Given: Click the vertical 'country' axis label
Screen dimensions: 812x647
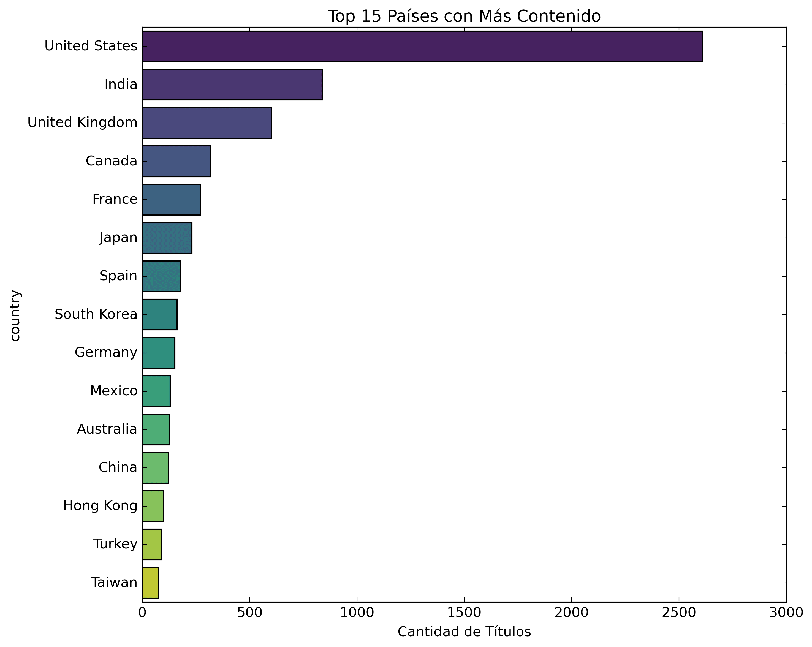Looking at the screenshot, I should coord(15,315).
